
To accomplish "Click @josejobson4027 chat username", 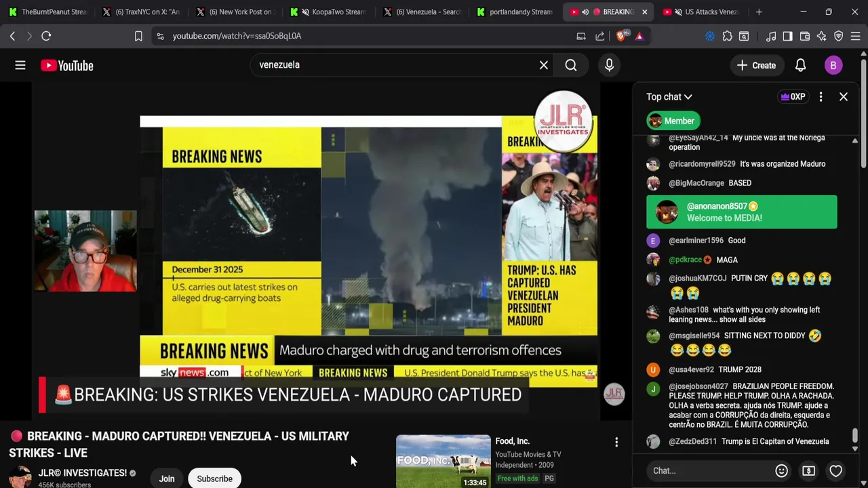I will 698,386.
